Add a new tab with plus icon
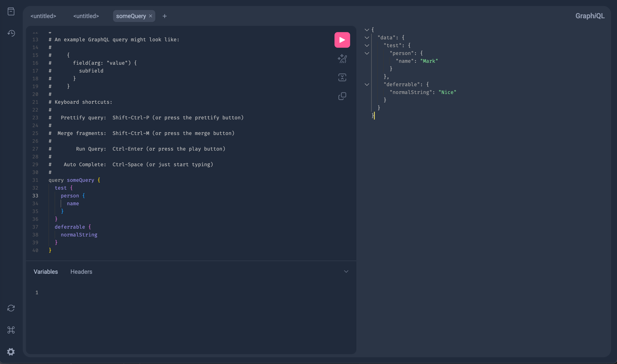 pyautogui.click(x=165, y=16)
